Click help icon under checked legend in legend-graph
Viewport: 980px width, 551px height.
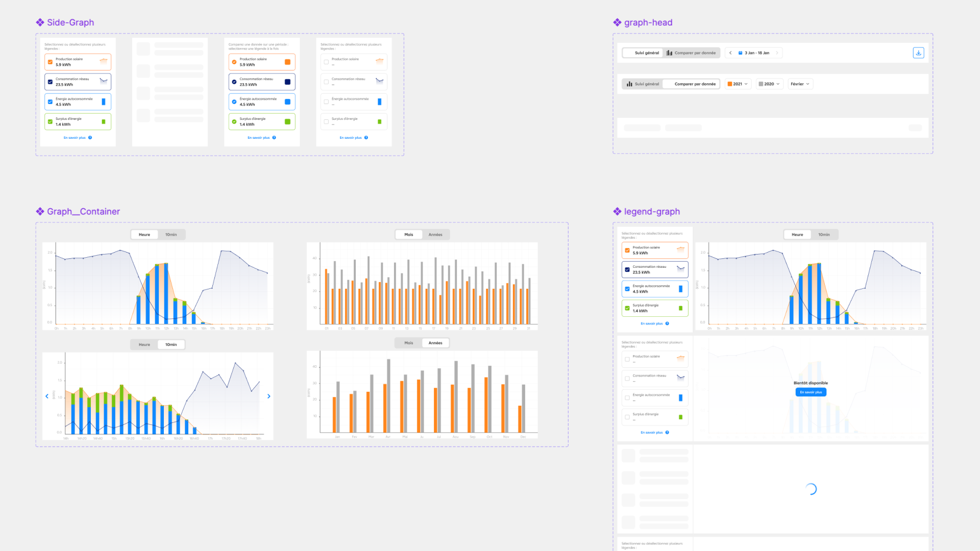pyautogui.click(x=667, y=323)
